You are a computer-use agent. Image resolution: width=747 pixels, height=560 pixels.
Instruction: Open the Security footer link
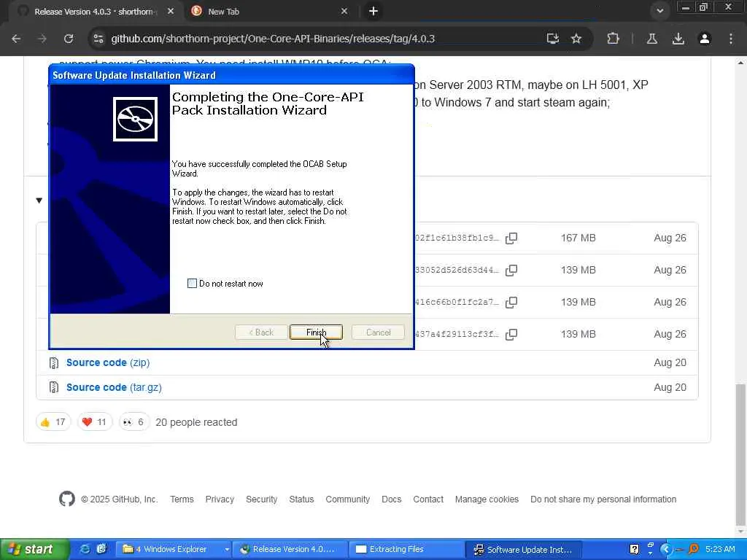(262, 499)
